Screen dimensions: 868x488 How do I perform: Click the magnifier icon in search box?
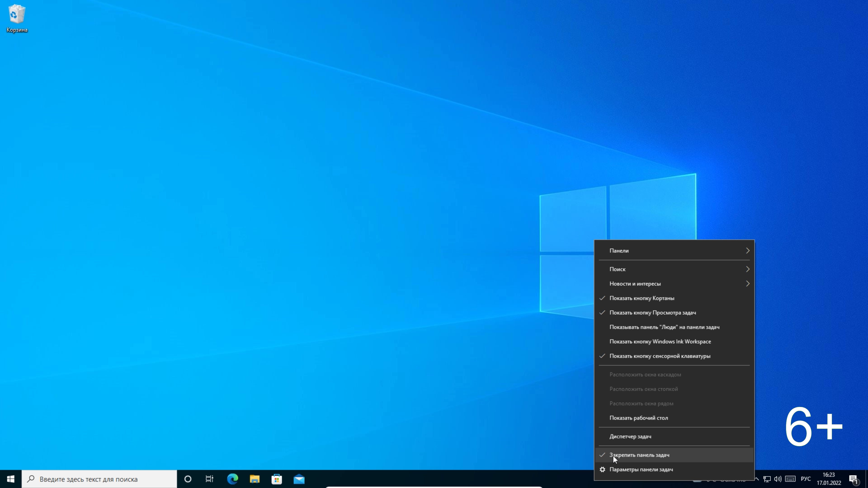31,479
